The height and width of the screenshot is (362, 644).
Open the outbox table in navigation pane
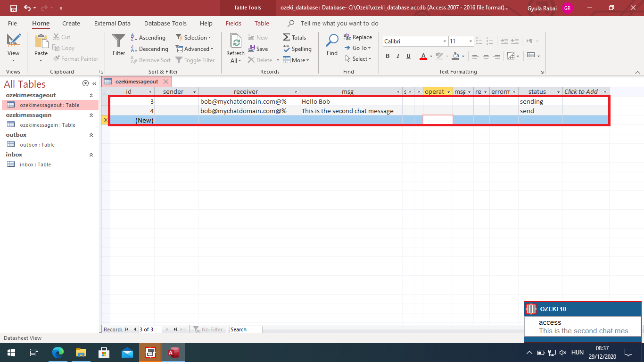point(37,145)
